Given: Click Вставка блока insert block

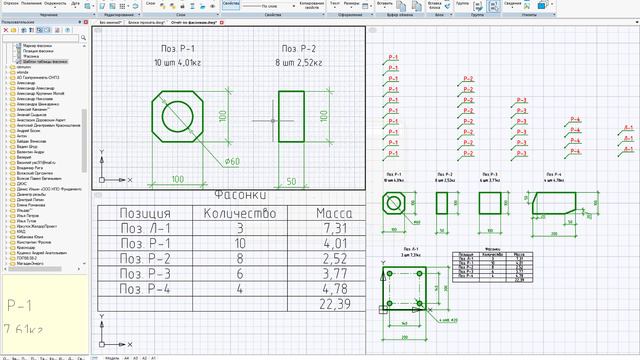Looking at the screenshot, I should pos(434,5).
